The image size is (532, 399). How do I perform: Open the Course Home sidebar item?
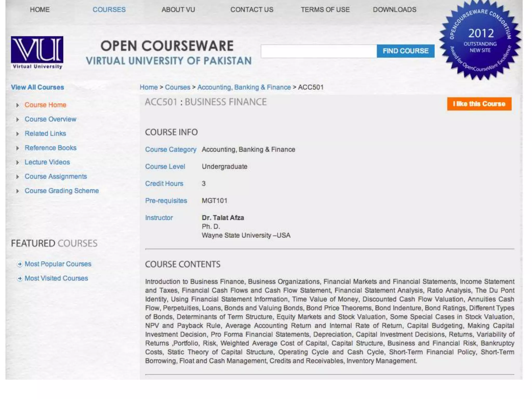pos(45,105)
